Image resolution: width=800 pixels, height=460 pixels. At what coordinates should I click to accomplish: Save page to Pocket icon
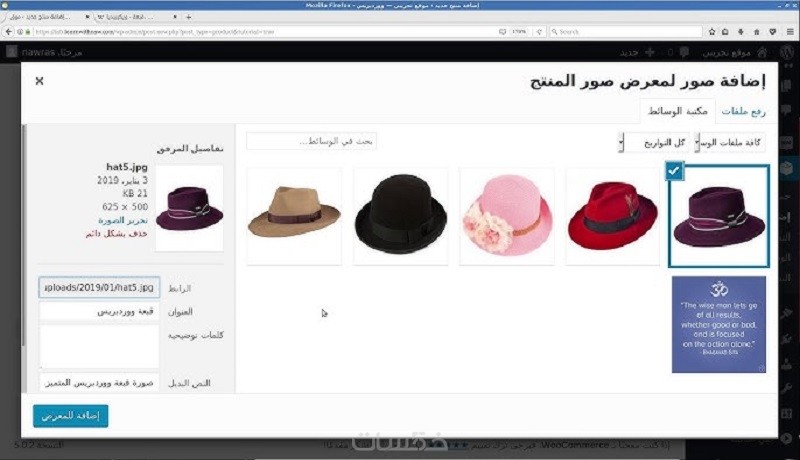click(x=772, y=32)
